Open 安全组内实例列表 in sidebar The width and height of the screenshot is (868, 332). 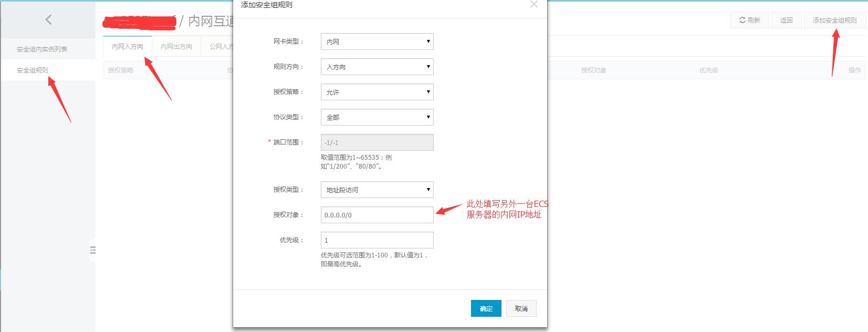(42, 49)
